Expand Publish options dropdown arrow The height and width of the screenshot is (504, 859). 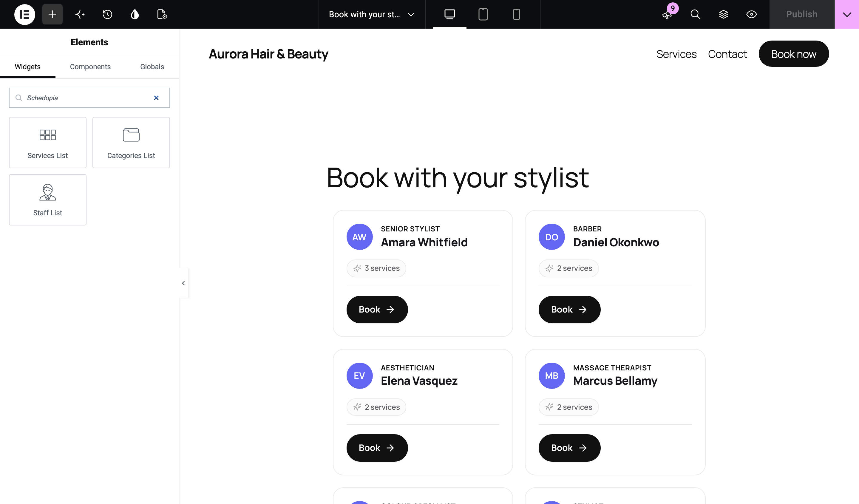[x=847, y=14]
